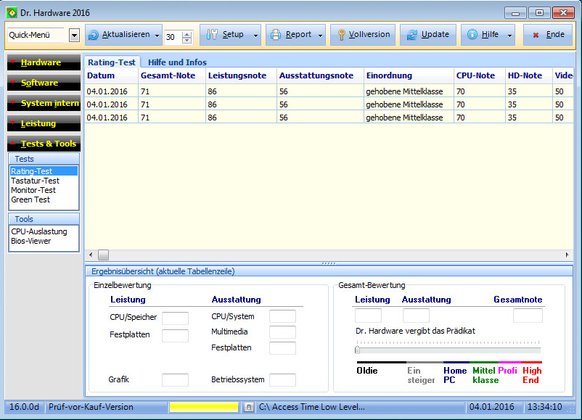
Task: Click the yellow progress bar in status bar
Action: [204, 407]
